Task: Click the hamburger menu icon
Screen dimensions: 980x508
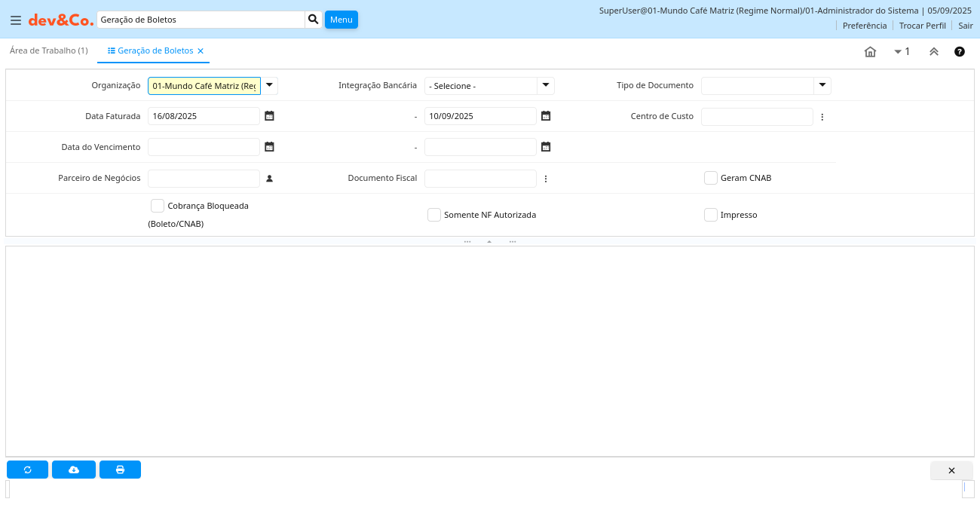Action: (x=15, y=20)
